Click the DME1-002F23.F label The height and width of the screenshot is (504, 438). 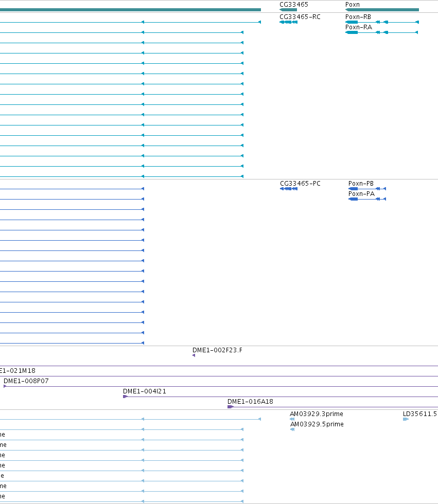[217, 350]
